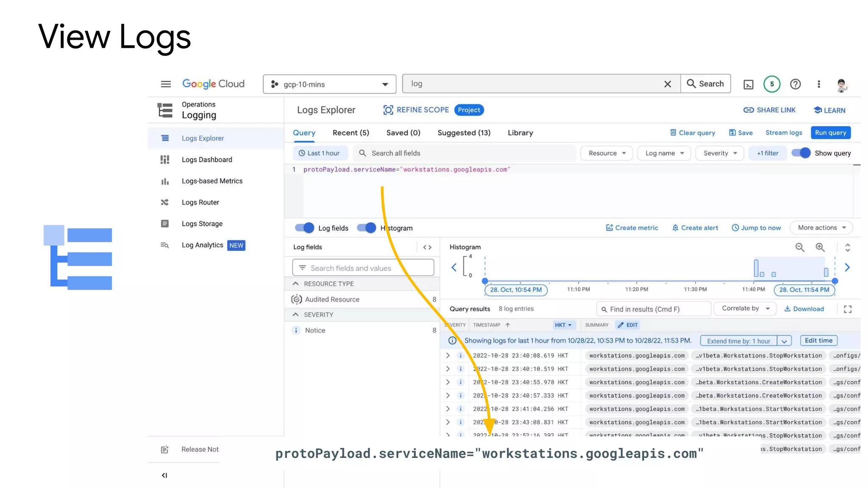Collapse the sidebar with bottom arrow icon
This screenshot has width=868, height=488.
164,475
